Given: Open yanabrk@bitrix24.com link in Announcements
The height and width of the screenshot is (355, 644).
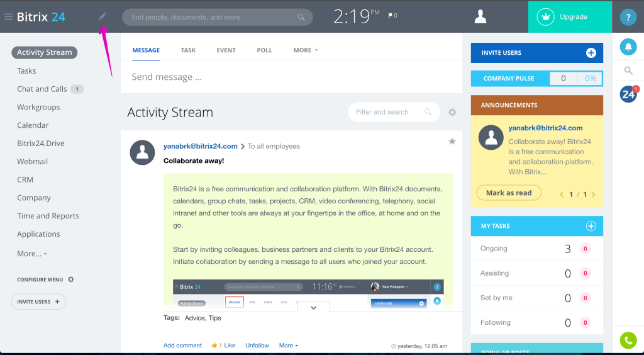Looking at the screenshot, I should pyautogui.click(x=545, y=128).
